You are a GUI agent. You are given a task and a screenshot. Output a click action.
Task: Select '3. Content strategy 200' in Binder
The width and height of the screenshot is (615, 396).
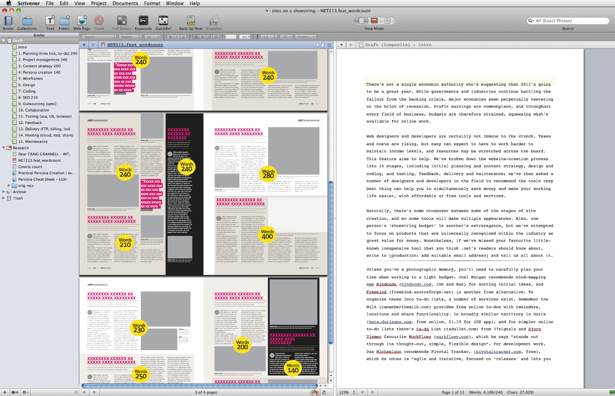coord(39,66)
